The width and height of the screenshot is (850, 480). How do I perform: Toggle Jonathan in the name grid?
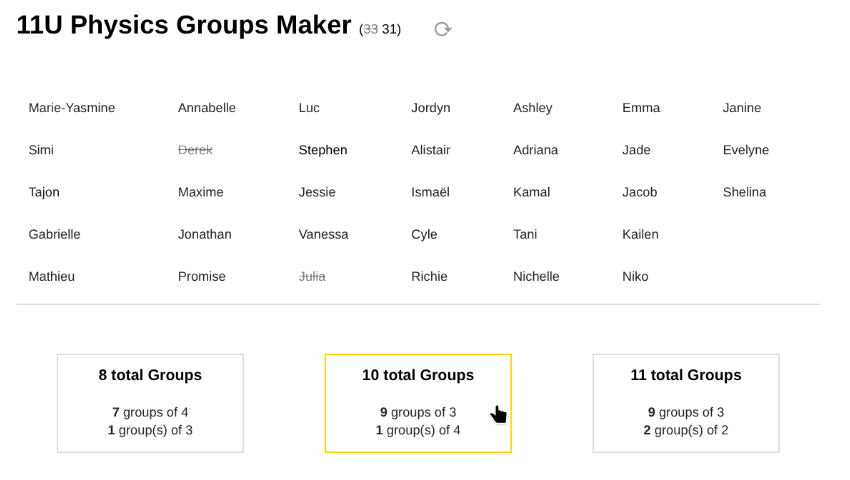(204, 234)
